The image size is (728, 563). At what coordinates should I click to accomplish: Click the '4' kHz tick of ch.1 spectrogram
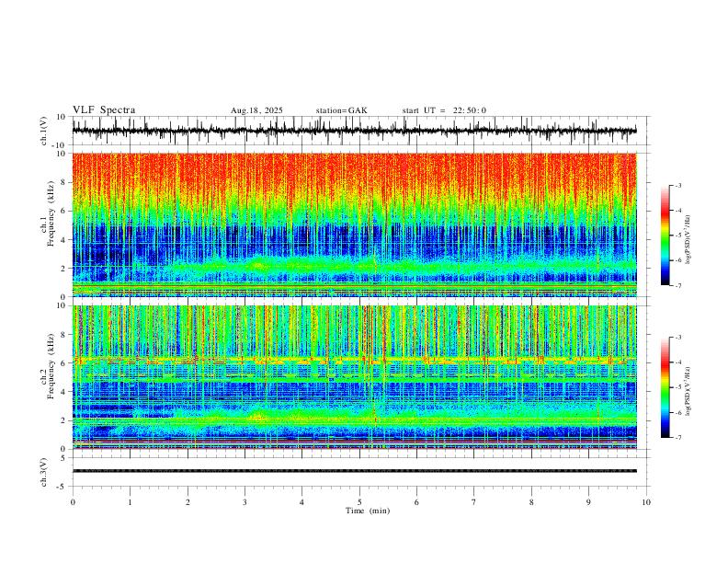(x=63, y=240)
